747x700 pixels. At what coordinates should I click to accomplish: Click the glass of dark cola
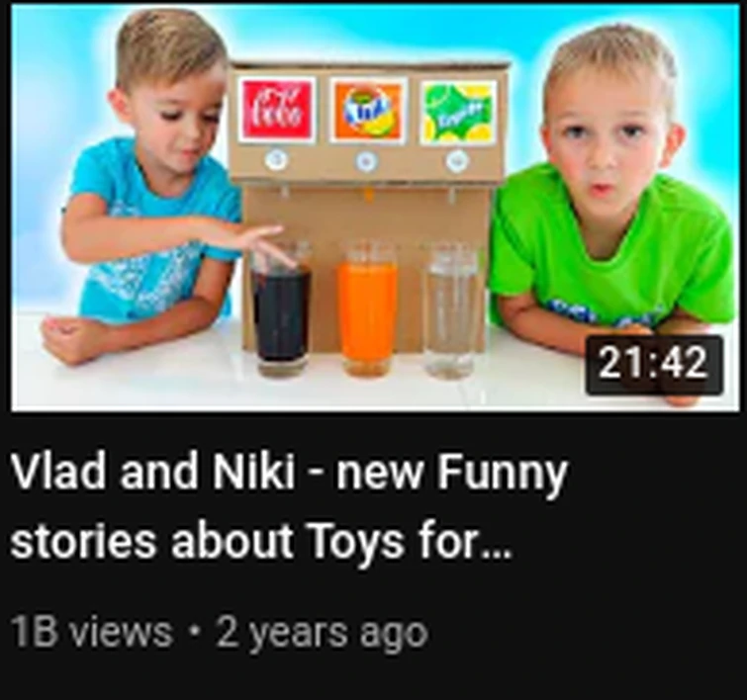(x=281, y=308)
